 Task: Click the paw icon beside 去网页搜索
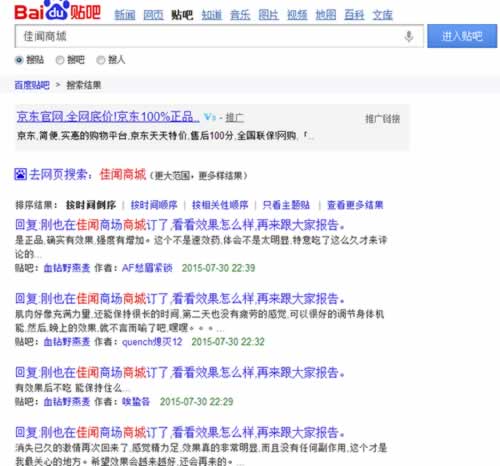point(20,174)
